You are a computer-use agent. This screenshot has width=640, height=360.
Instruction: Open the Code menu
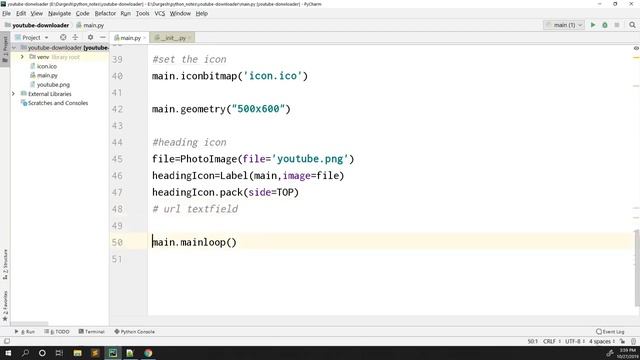tap(82, 13)
